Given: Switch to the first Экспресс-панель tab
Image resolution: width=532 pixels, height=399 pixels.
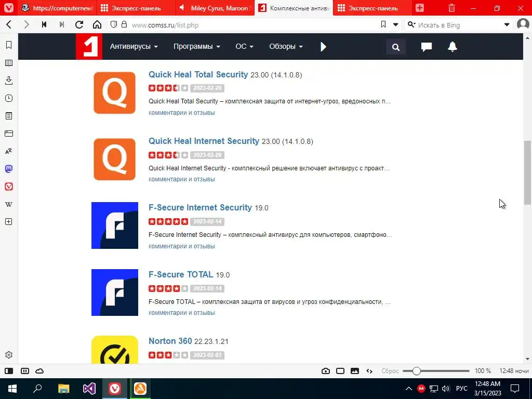Looking at the screenshot, I should 136,8.
